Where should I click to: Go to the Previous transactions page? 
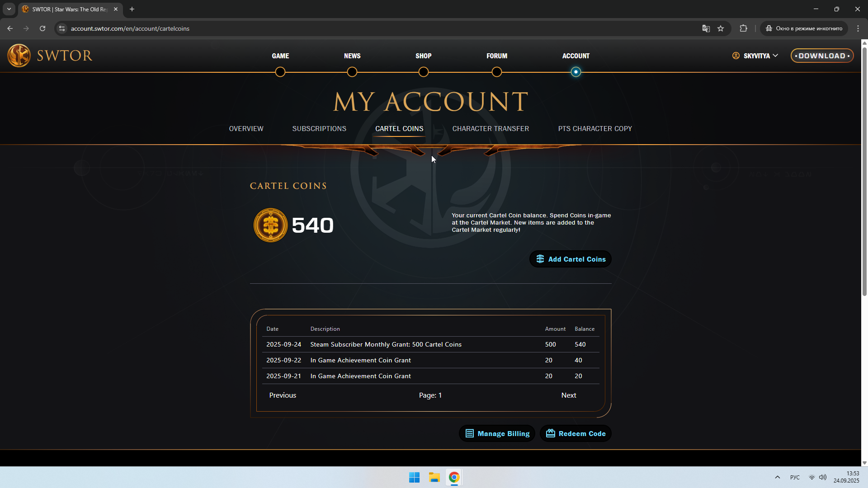(283, 395)
